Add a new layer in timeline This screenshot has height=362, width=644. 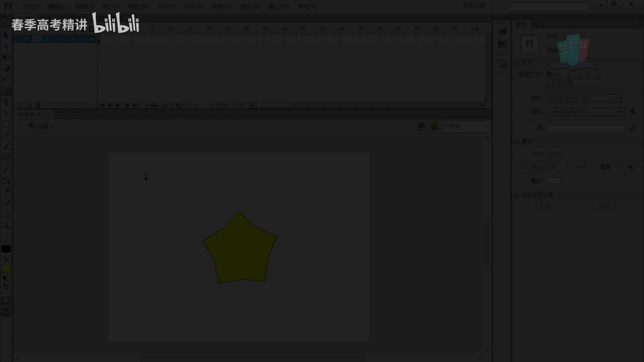[x=20, y=106]
